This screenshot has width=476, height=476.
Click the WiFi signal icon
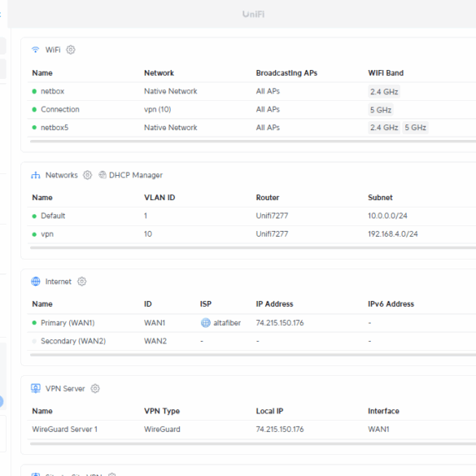click(36, 50)
